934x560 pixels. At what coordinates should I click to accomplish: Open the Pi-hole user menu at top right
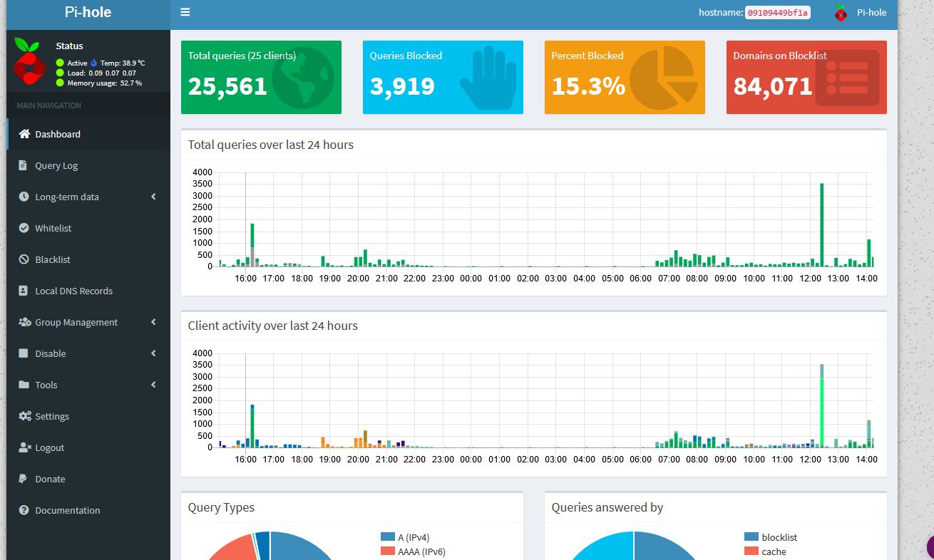[x=861, y=12]
